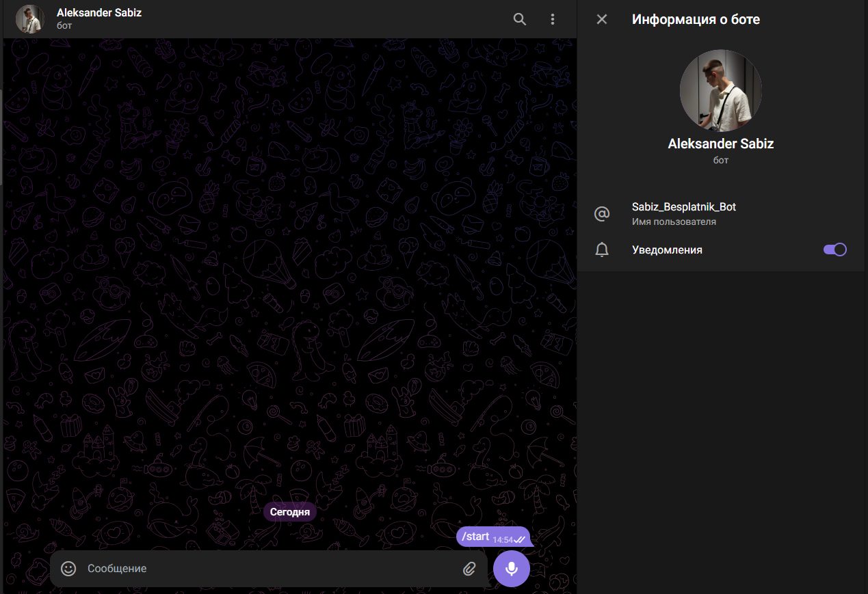Focus the Сообщение message input field
The width and height of the screenshot is (868, 594).
tap(267, 569)
